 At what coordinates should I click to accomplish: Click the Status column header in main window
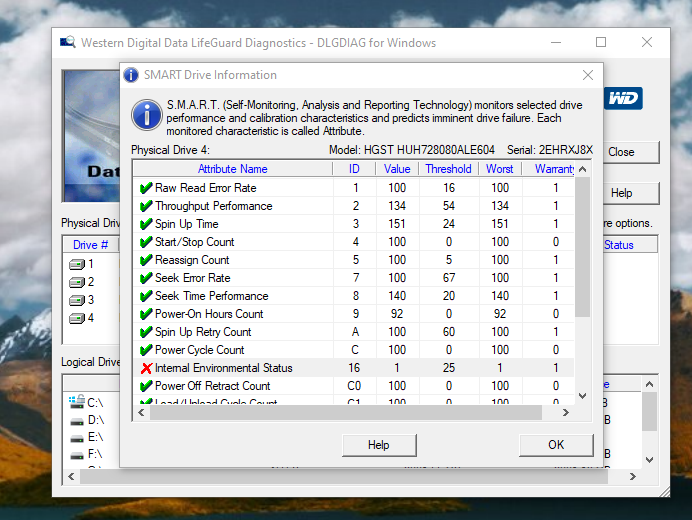629,245
